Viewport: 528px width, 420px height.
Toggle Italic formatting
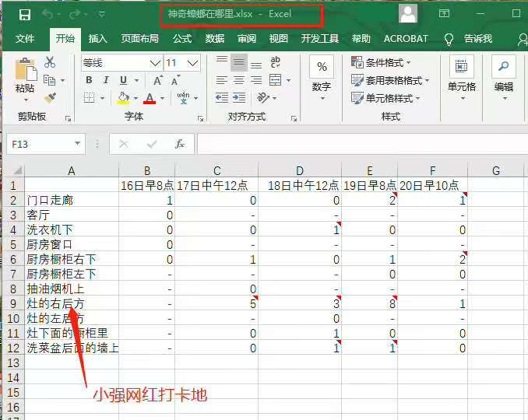tap(106, 81)
